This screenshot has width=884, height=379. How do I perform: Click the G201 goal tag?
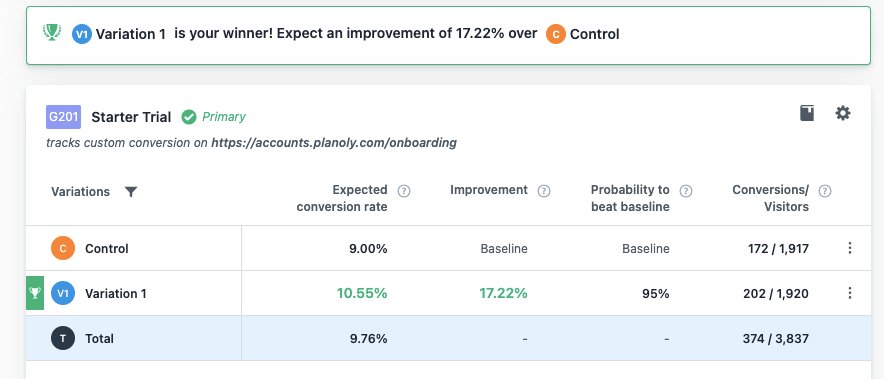(x=63, y=117)
